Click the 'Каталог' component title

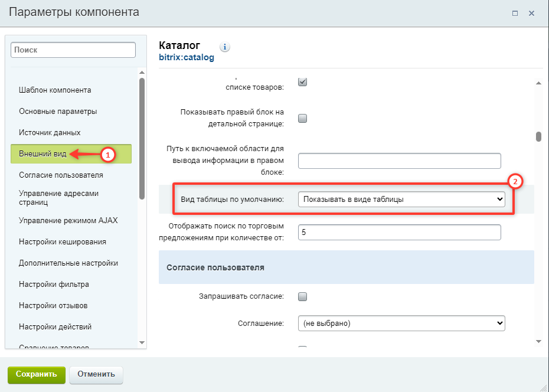179,45
